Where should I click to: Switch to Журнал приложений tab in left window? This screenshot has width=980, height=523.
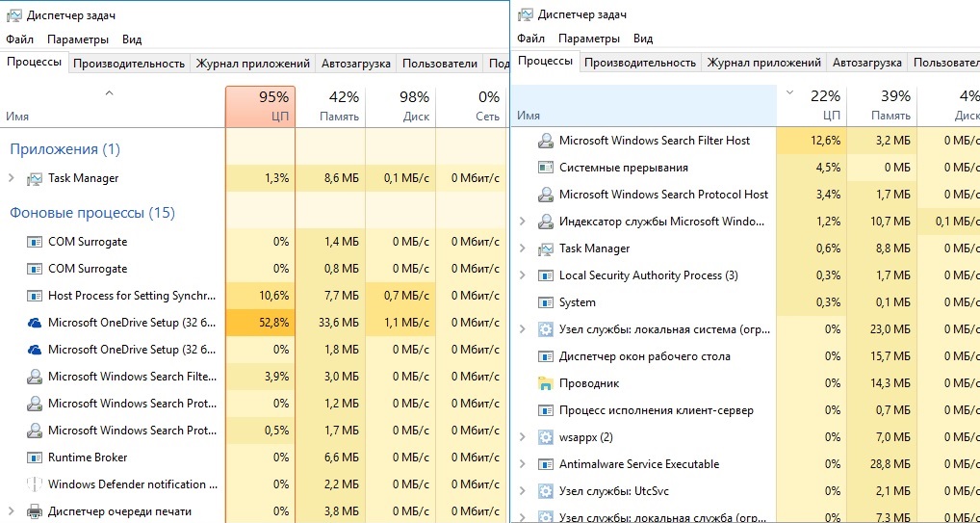coord(253,64)
